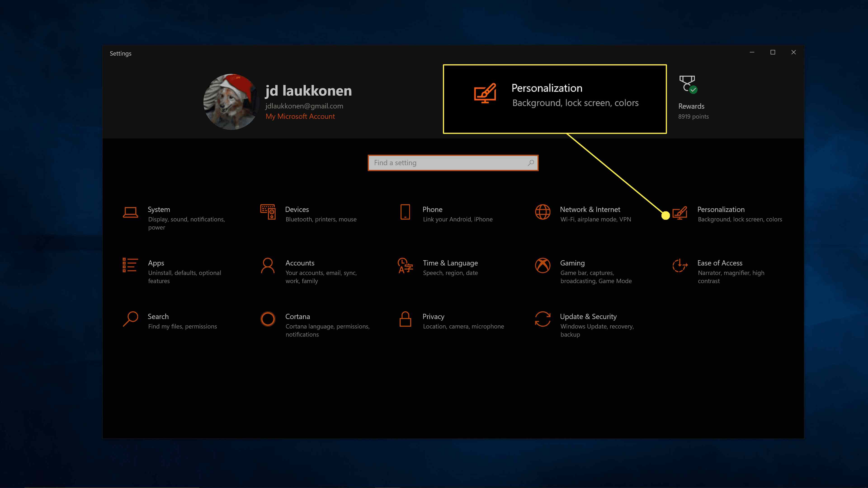The height and width of the screenshot is (488, 868).
Task: Open the Personalization category label
Action: click(721, 209)
